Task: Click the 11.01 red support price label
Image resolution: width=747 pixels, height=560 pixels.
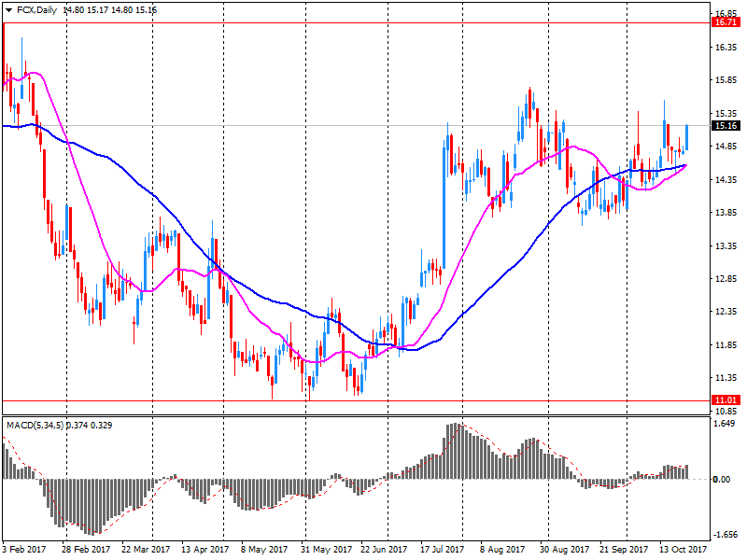Action: tap(726, 400)
